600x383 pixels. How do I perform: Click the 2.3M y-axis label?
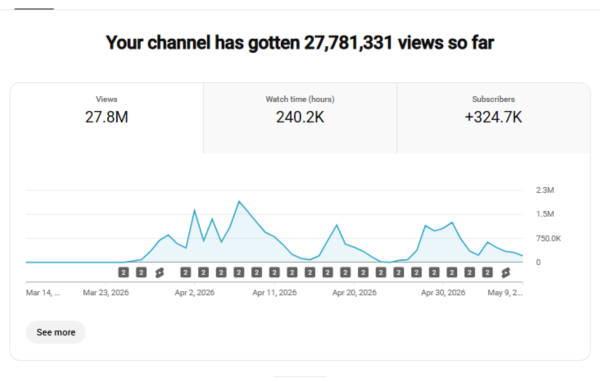[545, 190]
